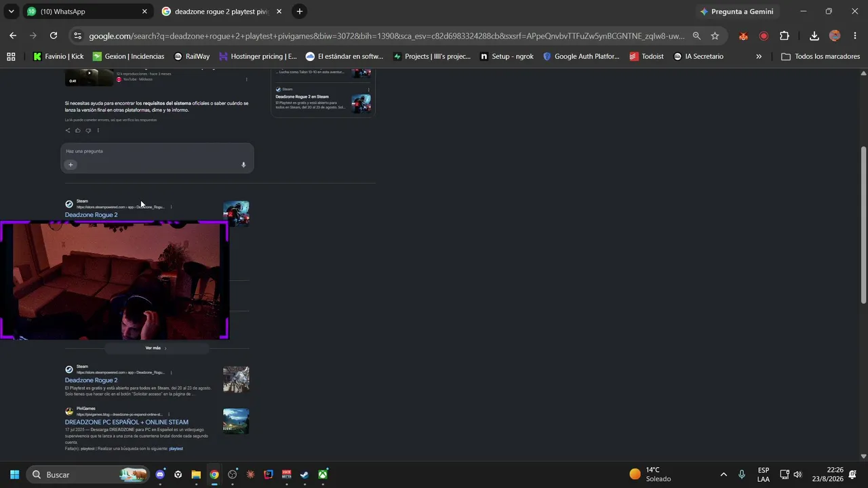Open Discord from the taskbar

[160, 474]
